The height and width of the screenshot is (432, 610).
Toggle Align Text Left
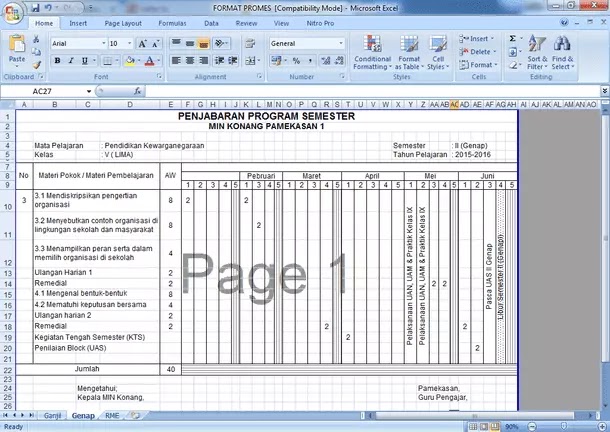tap(176, 60)
